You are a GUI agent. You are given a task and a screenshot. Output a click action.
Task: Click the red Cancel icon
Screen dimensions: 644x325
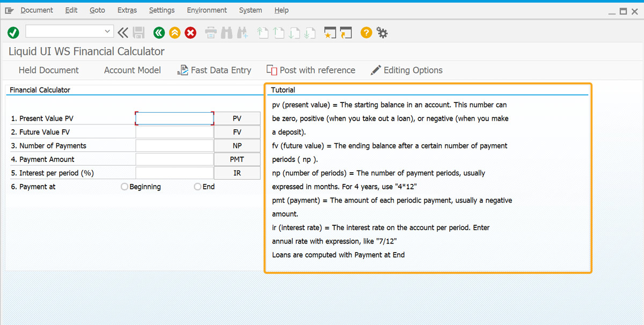[x=191, y=33]
